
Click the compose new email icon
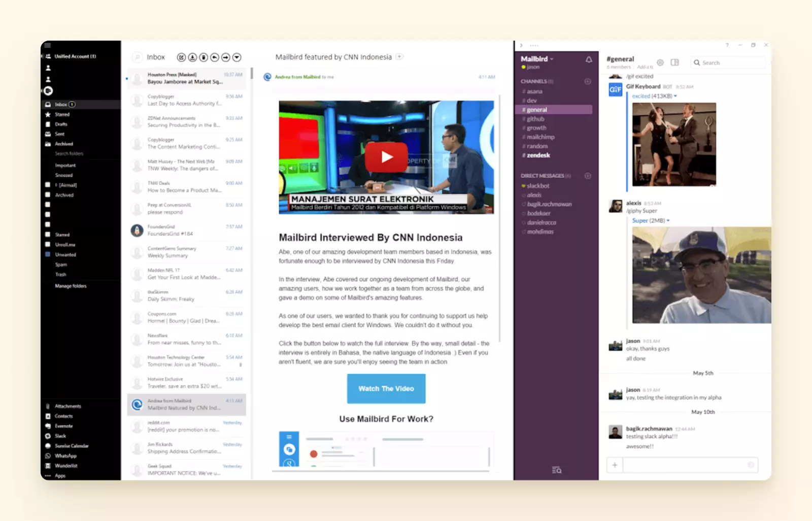(x=181, y=57)
